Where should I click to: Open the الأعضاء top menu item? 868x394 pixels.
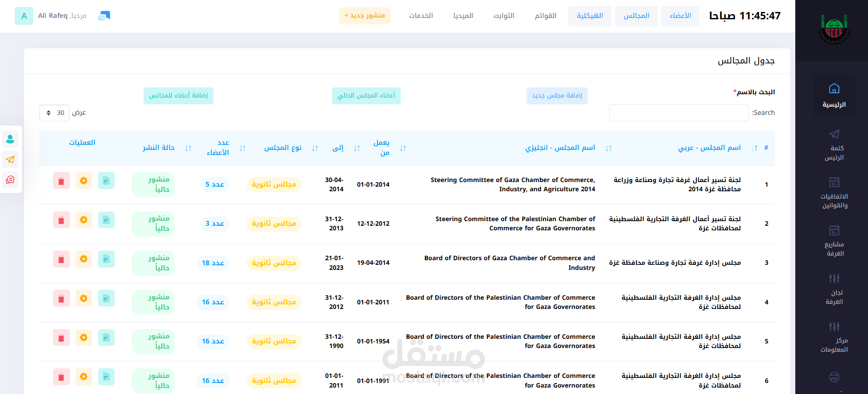[680, 16]
